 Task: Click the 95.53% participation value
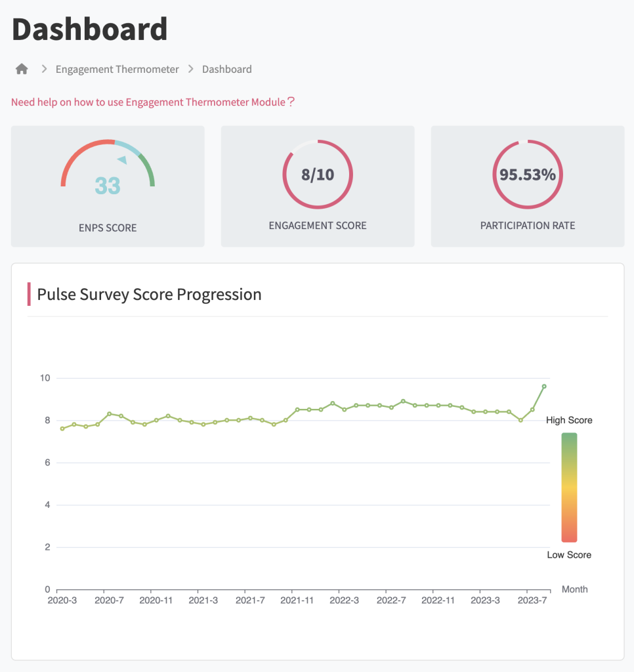(527, 175)
